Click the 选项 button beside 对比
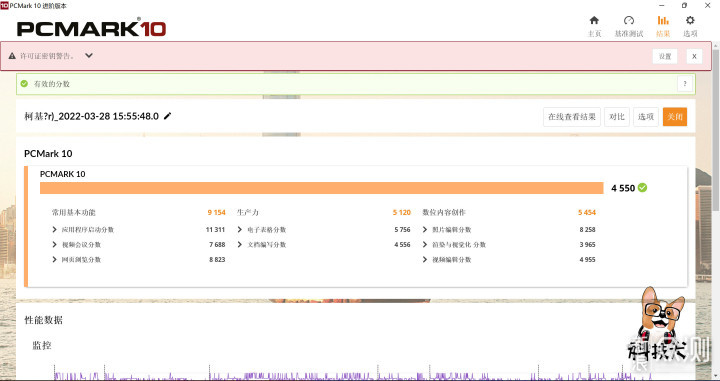The width and height of the screenshot is (720, 381). [x=646, y=117]
